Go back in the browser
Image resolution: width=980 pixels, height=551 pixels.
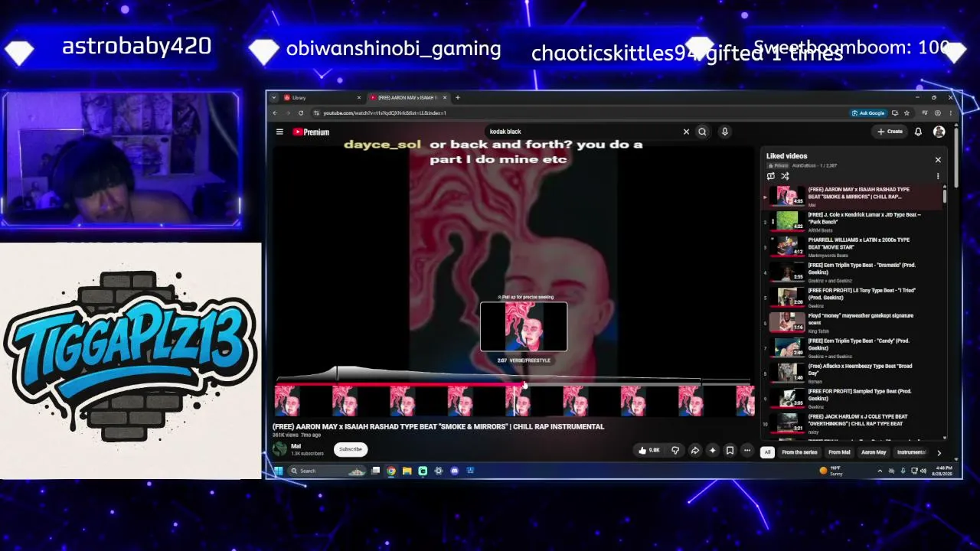click(x=276, y=112)
